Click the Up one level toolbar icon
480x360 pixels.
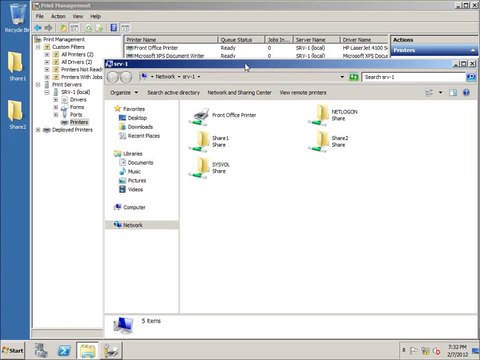point(63,28)
